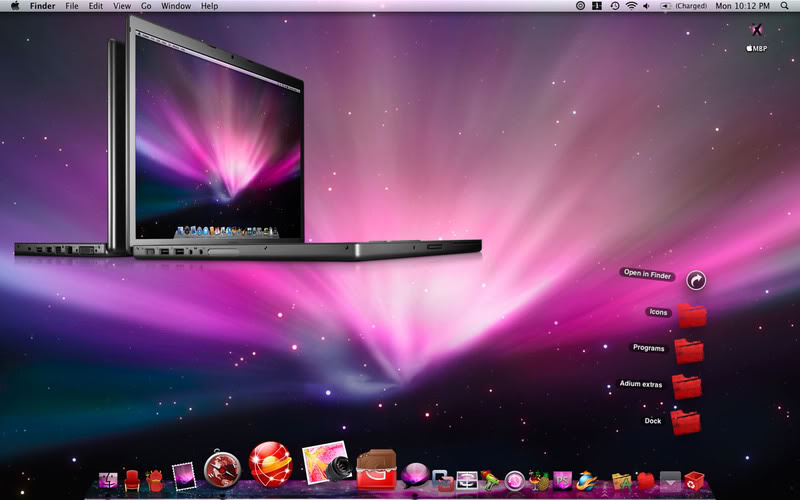Open the Edit menu
This screenshot has height=500, width=800.
(x=95, y=6)
